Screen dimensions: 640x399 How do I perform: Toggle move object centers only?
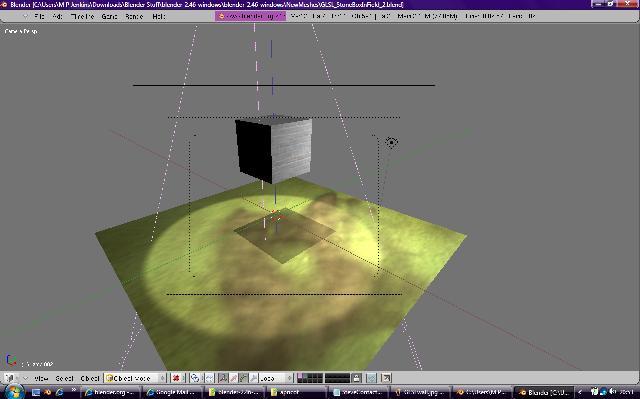click(209, 378)
